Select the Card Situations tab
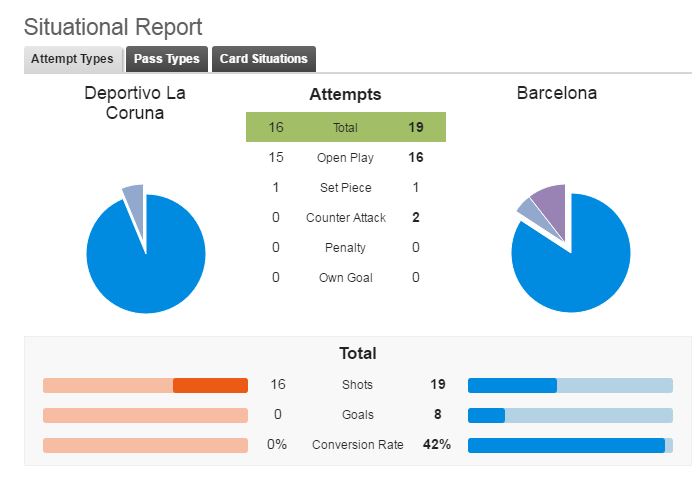 pos(263,59)
